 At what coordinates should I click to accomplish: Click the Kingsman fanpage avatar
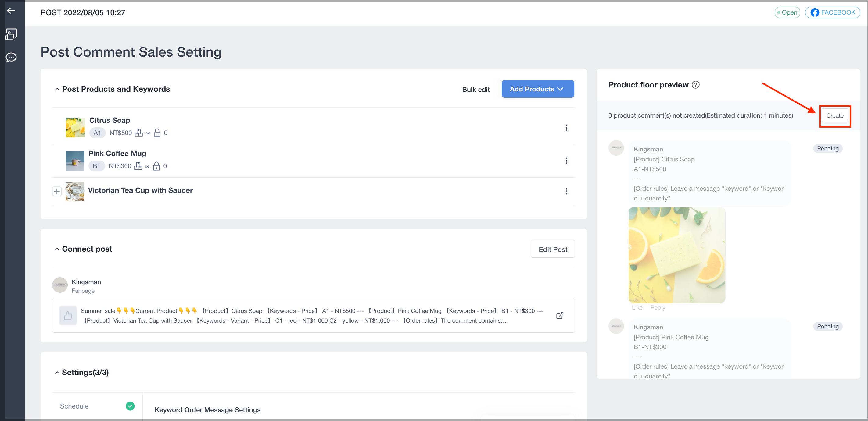pos(60,285)
